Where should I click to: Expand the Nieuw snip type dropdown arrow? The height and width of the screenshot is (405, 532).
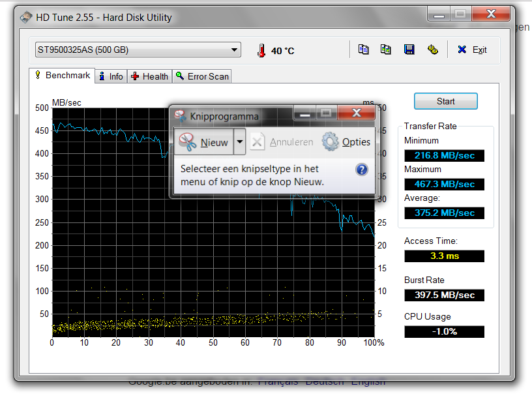click(239, 142)
